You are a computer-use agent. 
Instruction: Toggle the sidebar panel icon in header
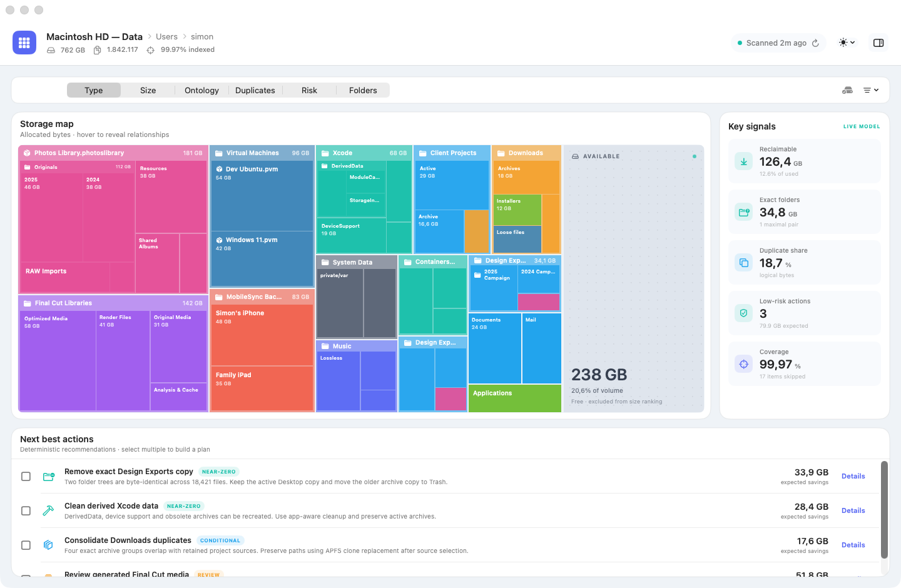pos(878,43)
